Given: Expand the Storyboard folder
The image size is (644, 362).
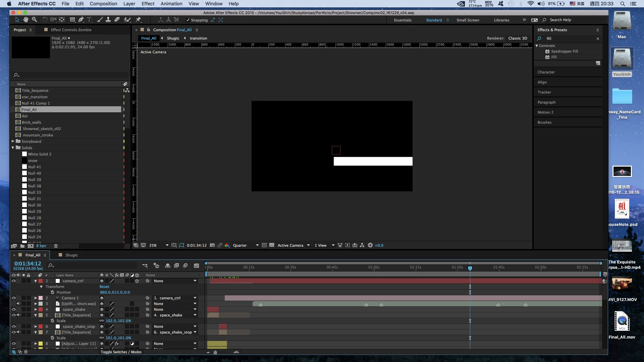Looking at the screenshot, I should (13, 141).
